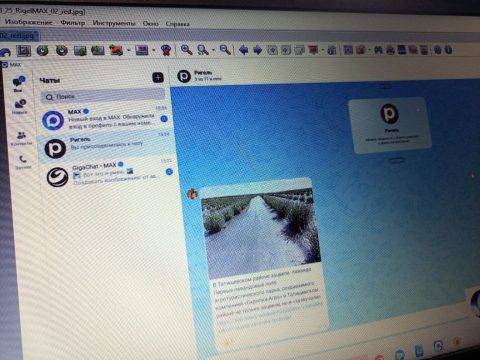Click the first green rotate icon
The height and width of the screenshot is (360, 480).
pos(42,51)
